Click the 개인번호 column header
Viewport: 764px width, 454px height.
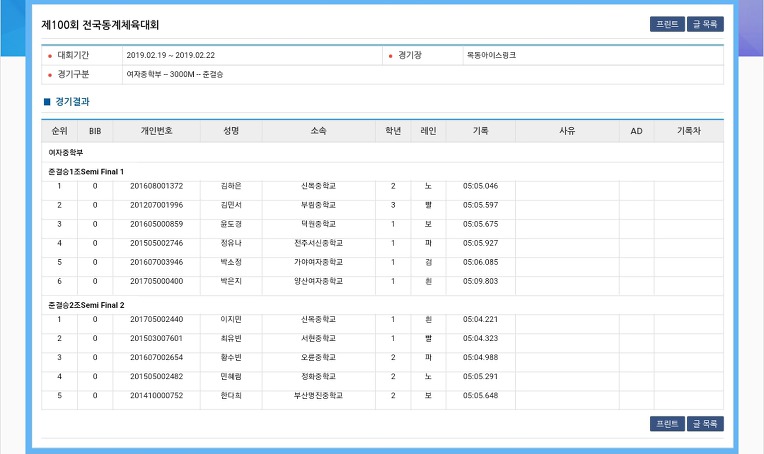[x=156, y=131]
